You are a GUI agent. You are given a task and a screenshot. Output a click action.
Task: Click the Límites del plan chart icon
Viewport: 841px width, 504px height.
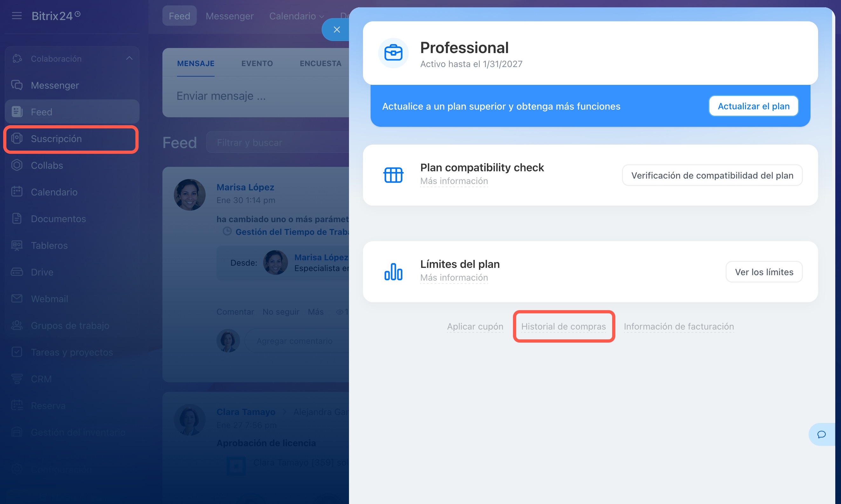point(393,272)
